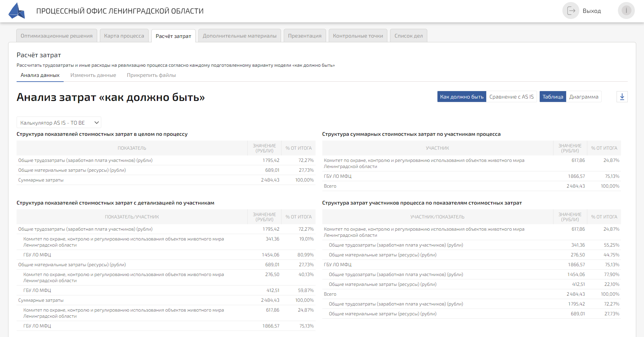The image size is (644, 337).
Task: Click the percentage 40,13%
Action: (306, 275)
